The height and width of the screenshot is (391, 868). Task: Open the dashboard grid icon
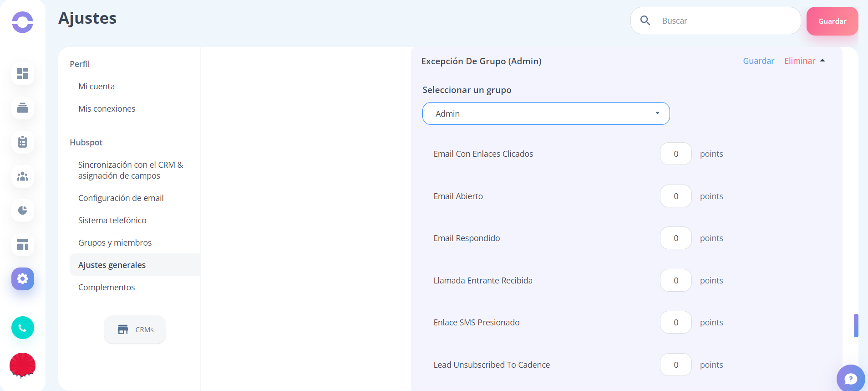pyautogui.click(x=22, y=73)
